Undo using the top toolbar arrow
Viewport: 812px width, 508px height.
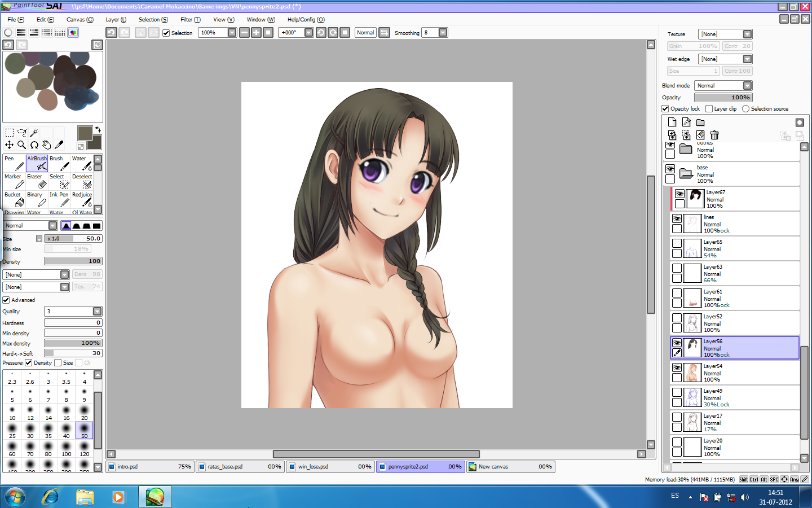[x=112, y=33]
